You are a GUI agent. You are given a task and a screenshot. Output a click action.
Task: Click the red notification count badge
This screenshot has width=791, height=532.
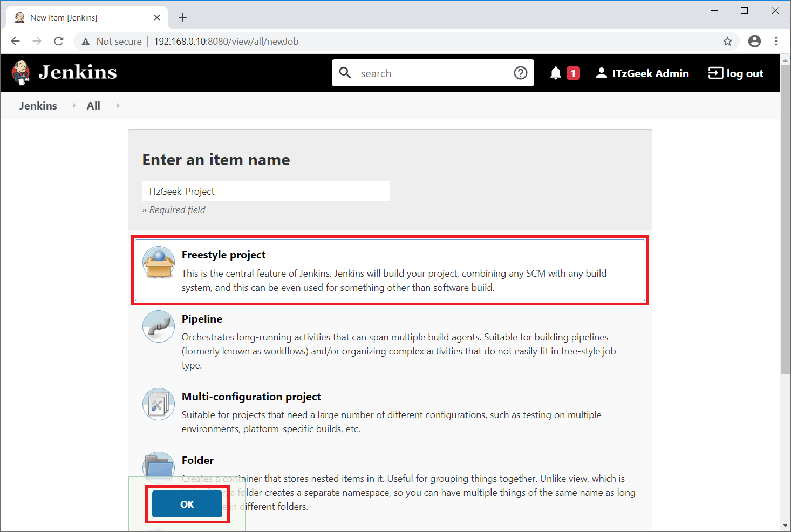(x=574, y=73)
